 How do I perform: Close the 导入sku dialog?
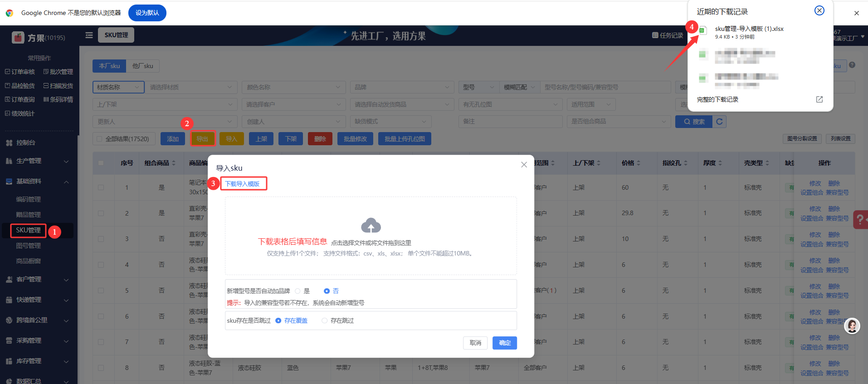point(524,165)
